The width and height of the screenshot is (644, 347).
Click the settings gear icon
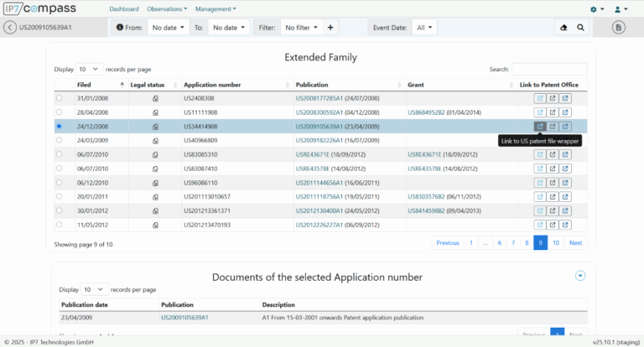tap(594, 9)
